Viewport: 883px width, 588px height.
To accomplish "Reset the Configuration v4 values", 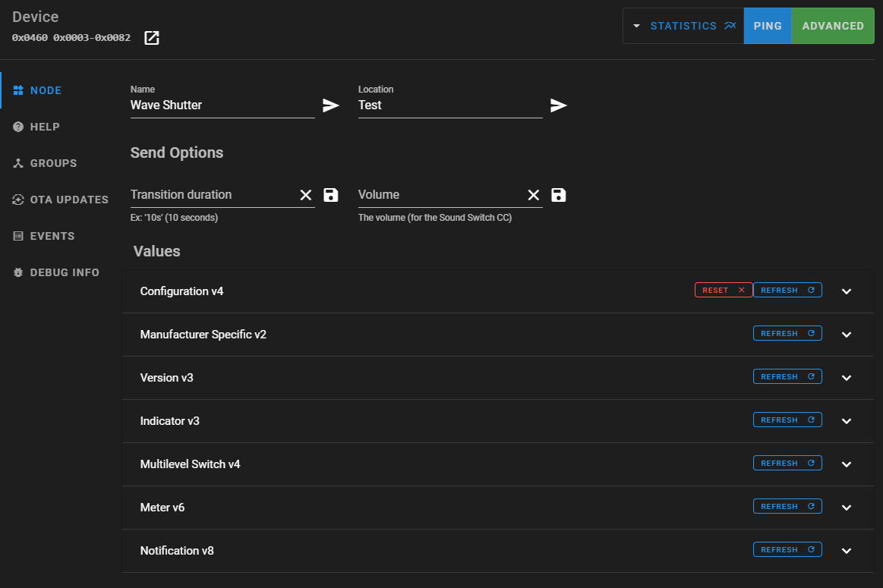I will 724,290.
